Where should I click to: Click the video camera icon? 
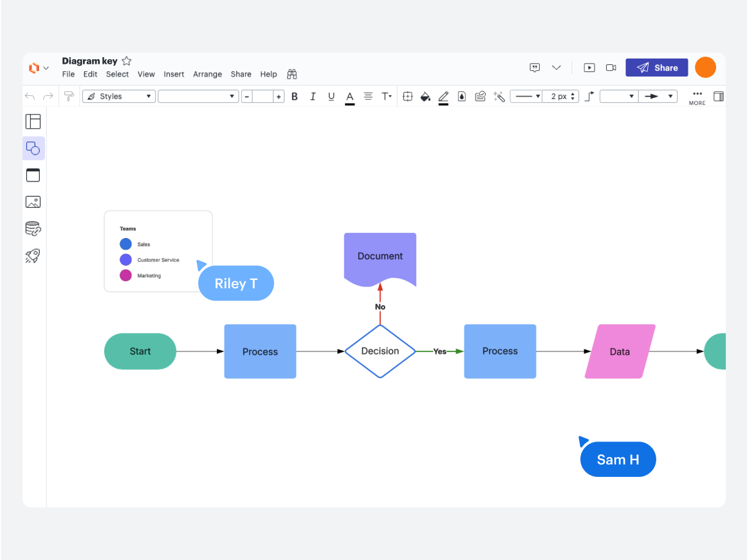tap(611, 68)
